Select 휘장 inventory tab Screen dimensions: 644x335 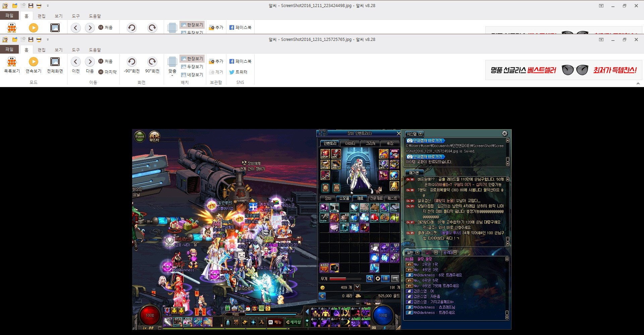390,143
